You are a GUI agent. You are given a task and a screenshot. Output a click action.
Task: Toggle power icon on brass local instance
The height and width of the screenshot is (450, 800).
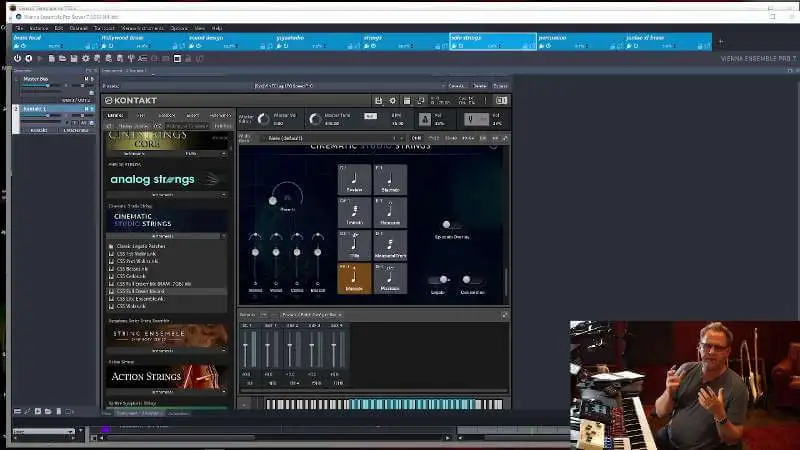tap(23, 46)
